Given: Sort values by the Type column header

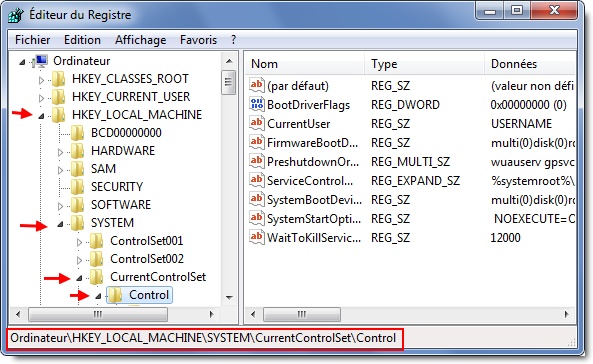Looking at the screenshot, I should [424, 64].
